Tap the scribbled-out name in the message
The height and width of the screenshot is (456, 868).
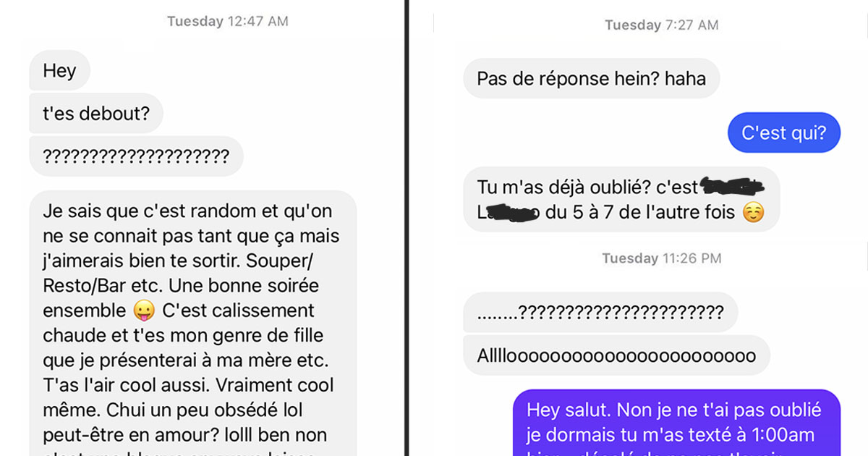pos(732,187)
